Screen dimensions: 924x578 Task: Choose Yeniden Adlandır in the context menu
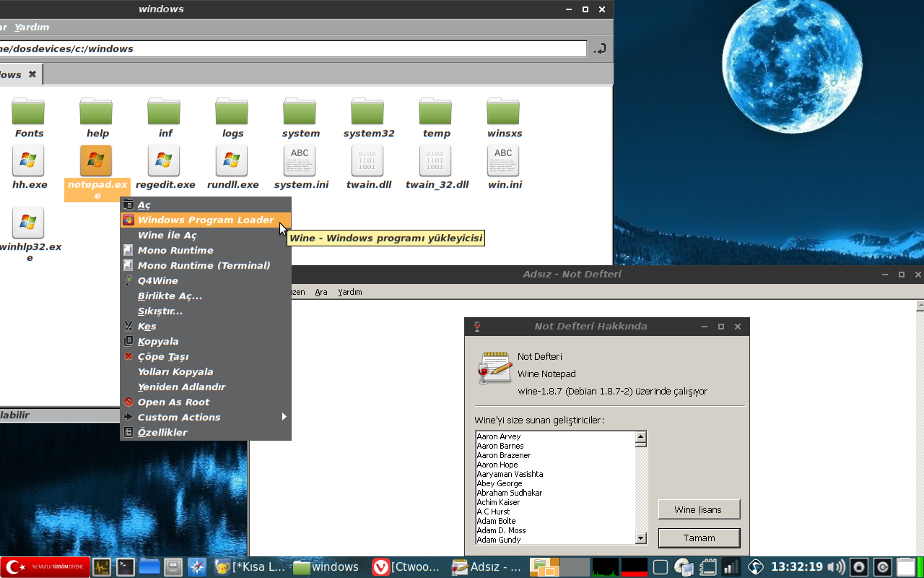pyautogui.click(x=206, y=387)
